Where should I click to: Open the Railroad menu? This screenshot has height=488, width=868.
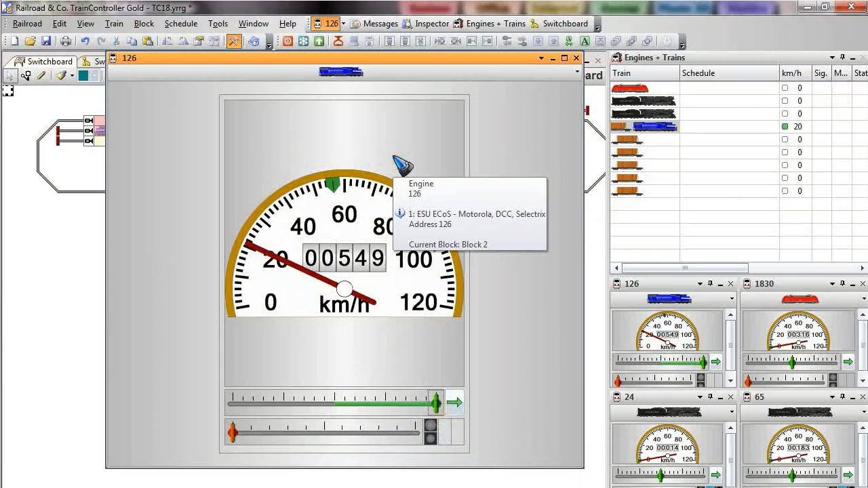27,24
